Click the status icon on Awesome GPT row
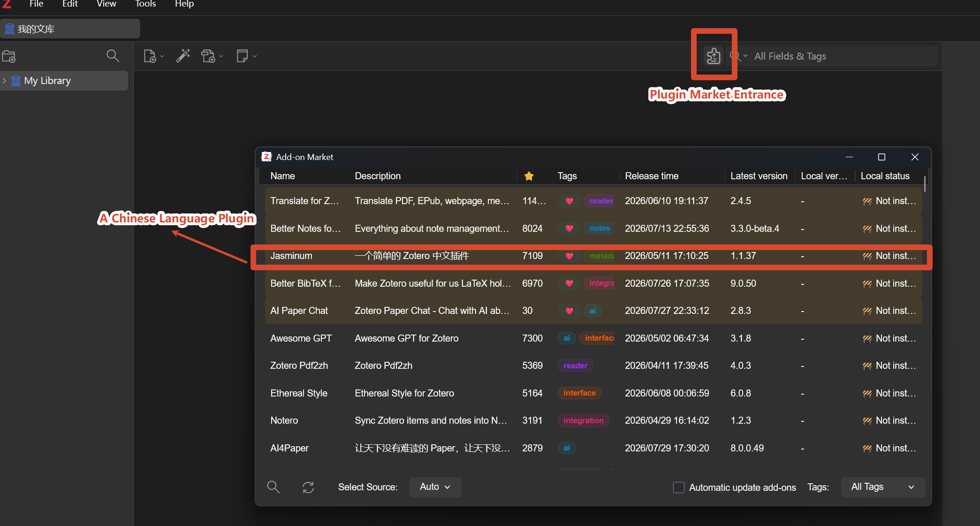 [867, 338]
